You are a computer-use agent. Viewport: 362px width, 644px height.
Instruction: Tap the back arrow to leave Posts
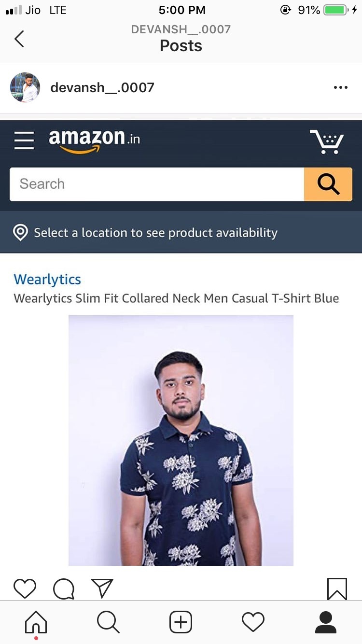point(19,39)
